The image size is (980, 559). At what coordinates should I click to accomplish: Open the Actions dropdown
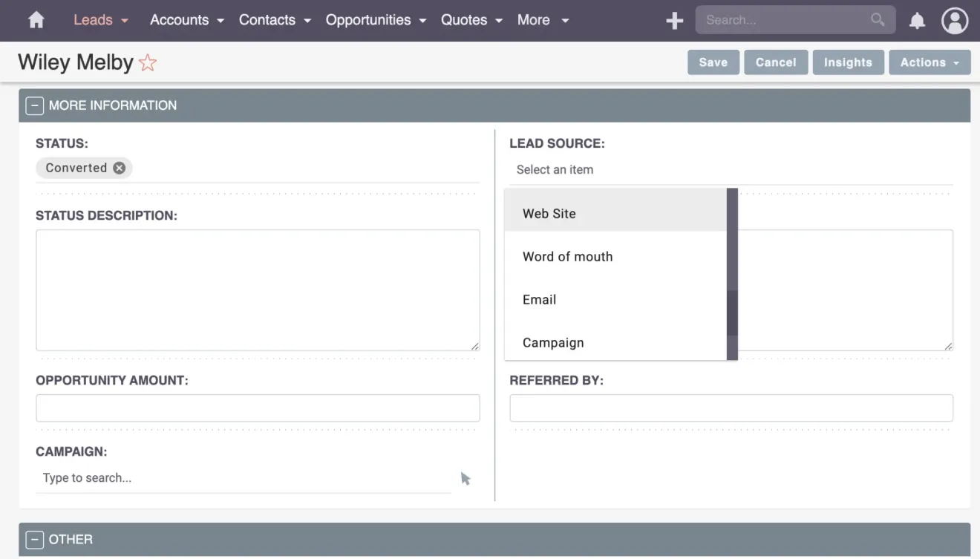coord(930,62)
